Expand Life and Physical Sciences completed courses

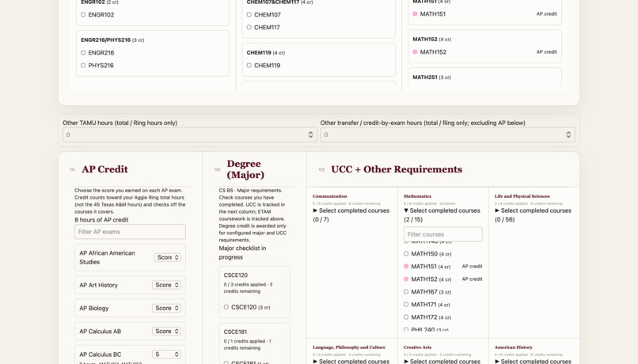(x=533, y=214)
